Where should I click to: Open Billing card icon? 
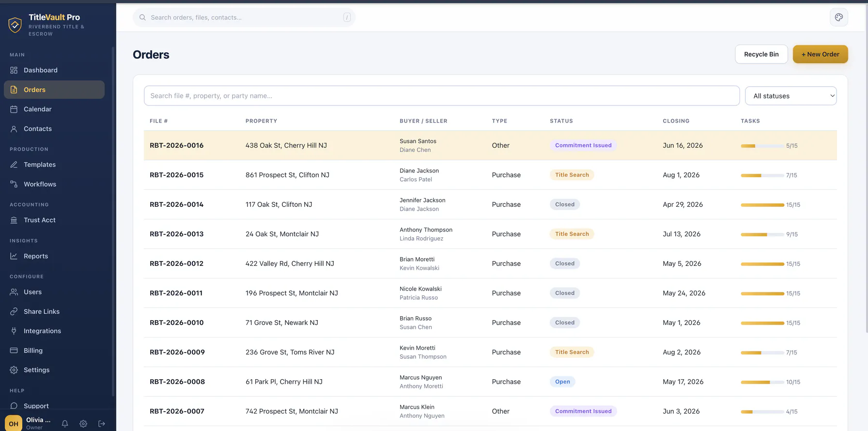14,351
